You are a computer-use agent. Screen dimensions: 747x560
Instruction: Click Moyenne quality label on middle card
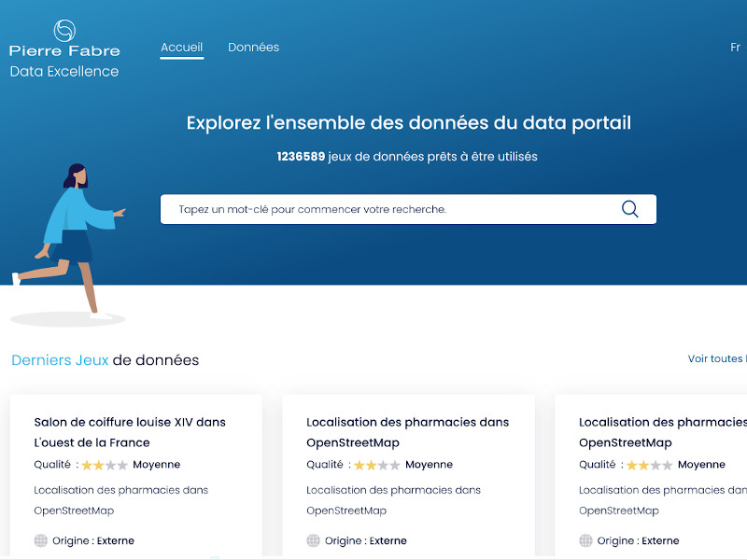tap(429, 465)
